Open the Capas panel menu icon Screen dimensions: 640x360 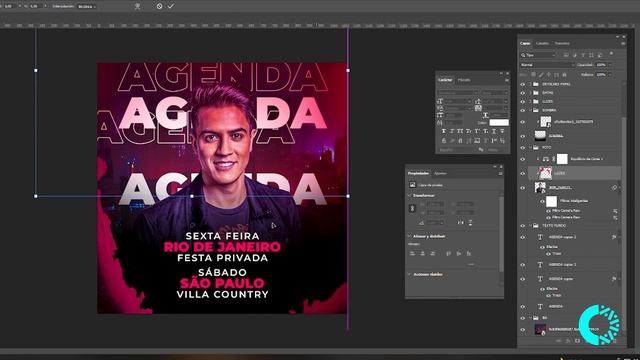(x=623, y=43)
